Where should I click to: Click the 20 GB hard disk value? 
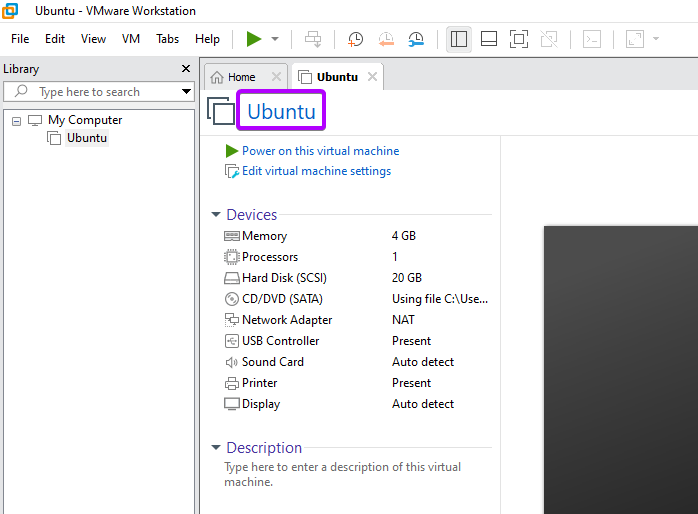tap(407, 278)
